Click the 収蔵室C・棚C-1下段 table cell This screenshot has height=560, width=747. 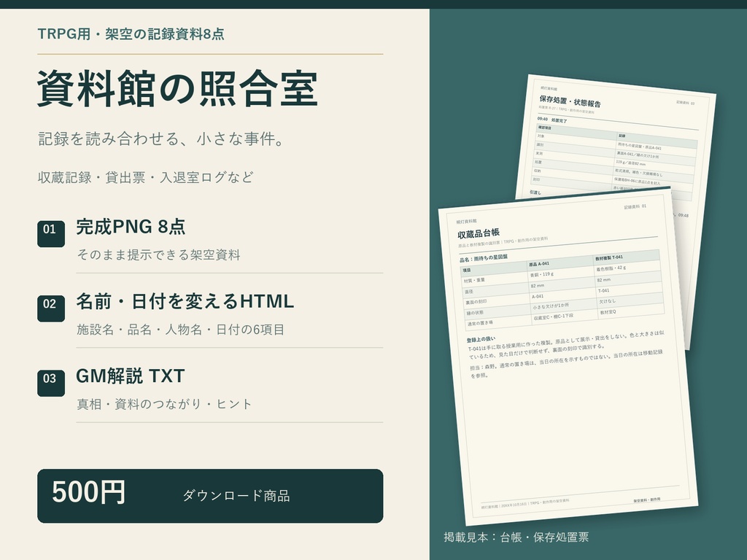pyautogui.click(x=554, y=316)
